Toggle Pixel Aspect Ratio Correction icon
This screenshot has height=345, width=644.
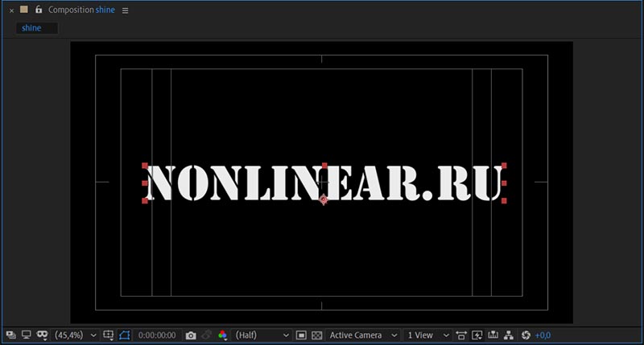(x=461, y=335)
